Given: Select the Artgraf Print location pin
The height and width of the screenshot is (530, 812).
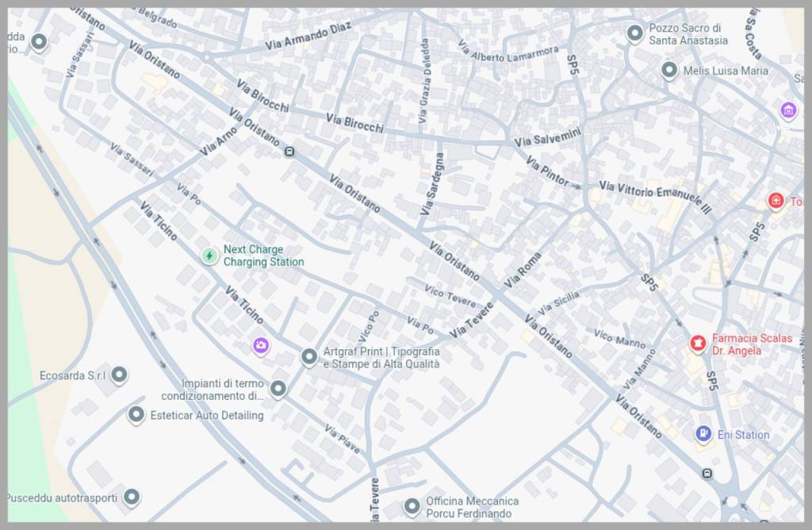Looking at the screenshot, I should (308, 358).
